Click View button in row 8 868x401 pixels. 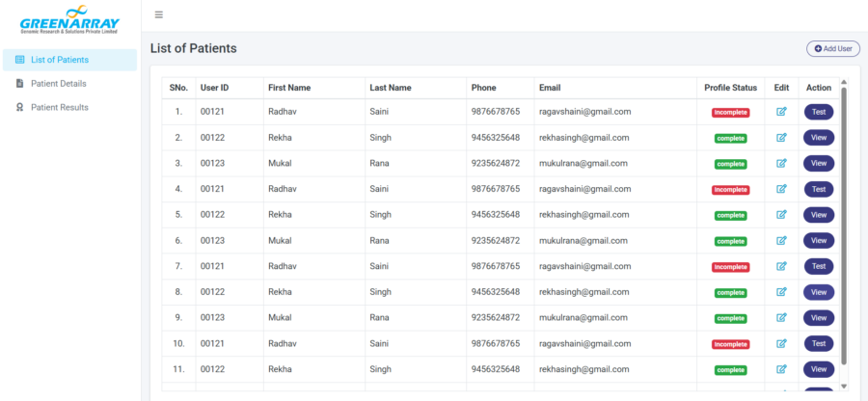tap(819, 292)
